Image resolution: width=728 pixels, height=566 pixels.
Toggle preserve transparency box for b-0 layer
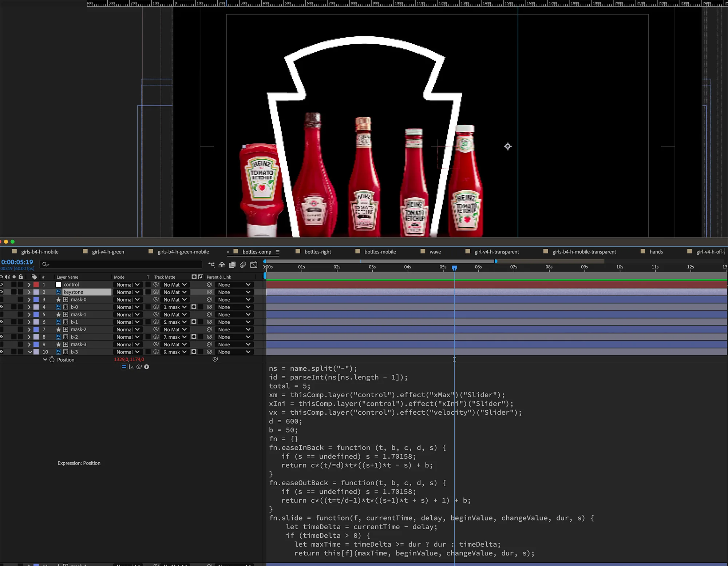[148, 307]
